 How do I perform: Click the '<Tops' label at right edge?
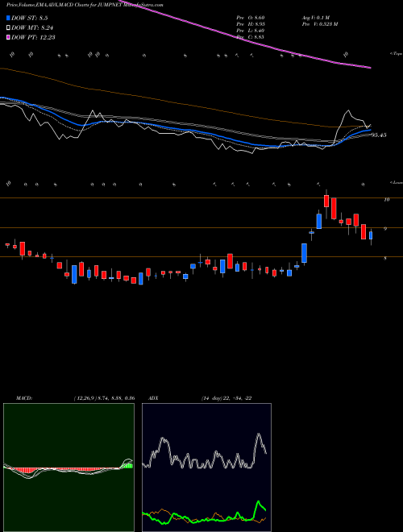click(x=396, y=54)
